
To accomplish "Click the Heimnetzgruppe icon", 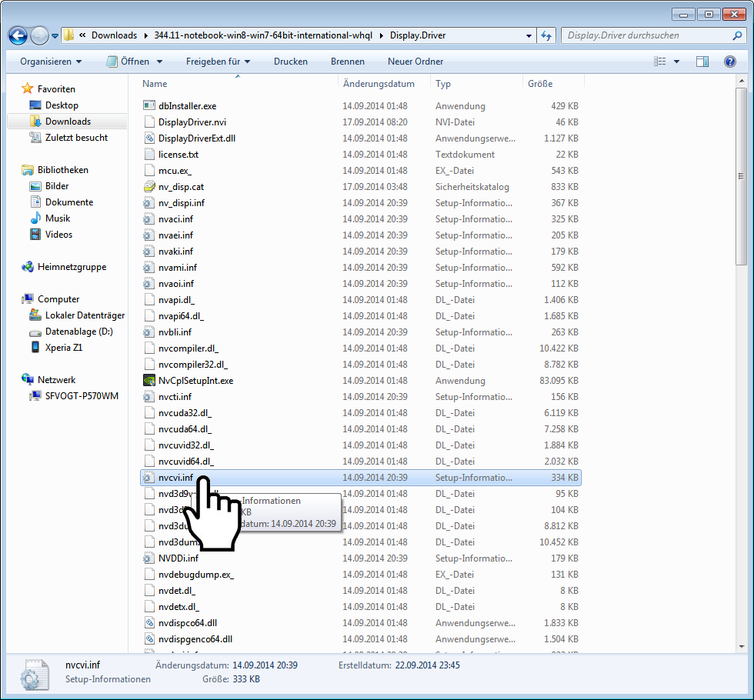I will 28,267.
